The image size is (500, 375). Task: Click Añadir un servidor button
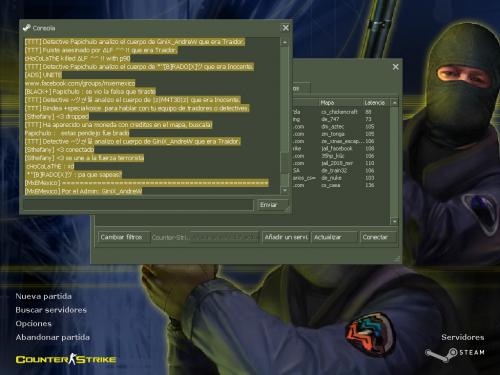point(286,237)
